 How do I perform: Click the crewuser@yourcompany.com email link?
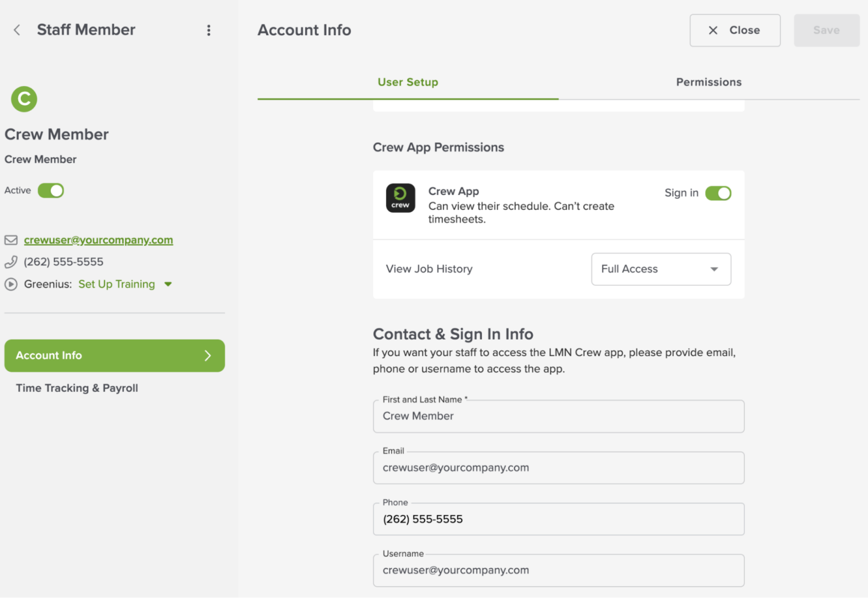(x=98, y=240)
